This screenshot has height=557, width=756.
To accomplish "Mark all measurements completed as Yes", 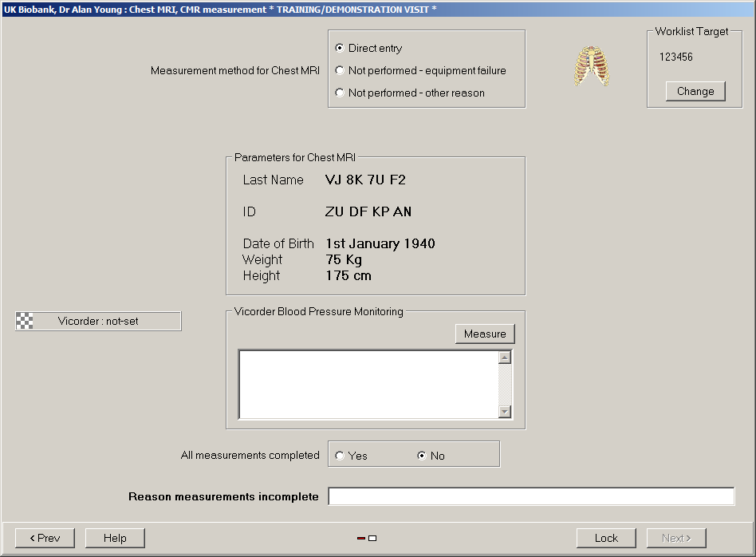I will click(x=341, y=456).
